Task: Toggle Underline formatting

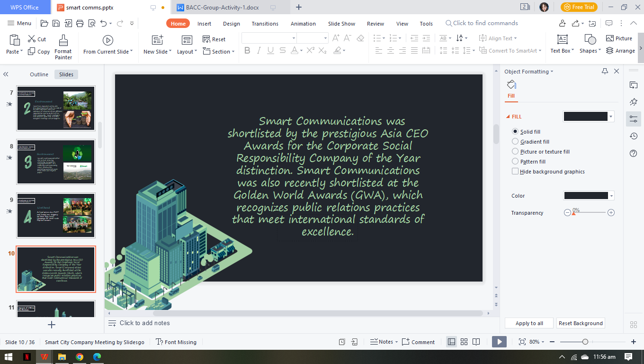Action: coord(271,50)
